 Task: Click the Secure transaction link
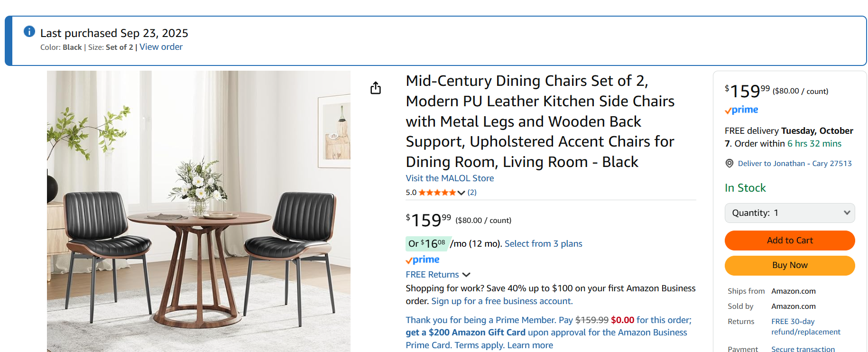click(803, 349)
